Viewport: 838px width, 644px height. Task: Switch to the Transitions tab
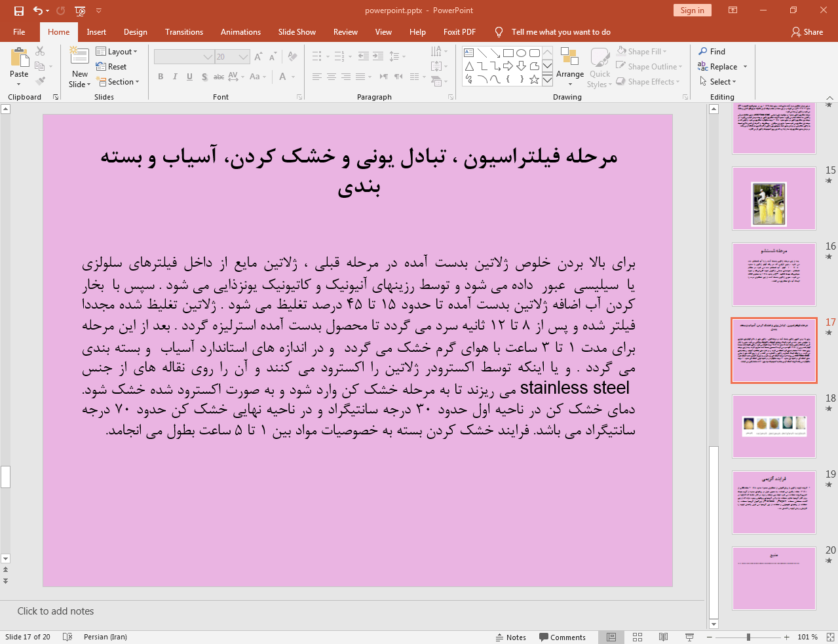(184, 31)
